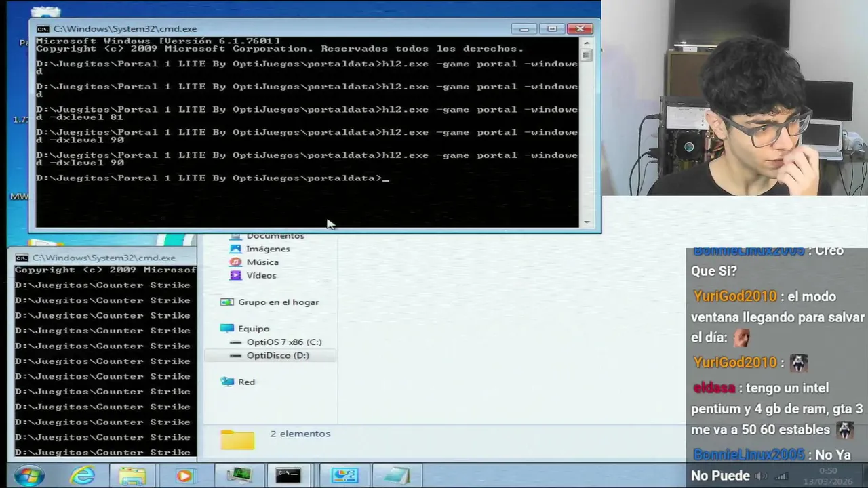Open the system tray network icon
Screen dimensions: 868x488
point(781,476)
